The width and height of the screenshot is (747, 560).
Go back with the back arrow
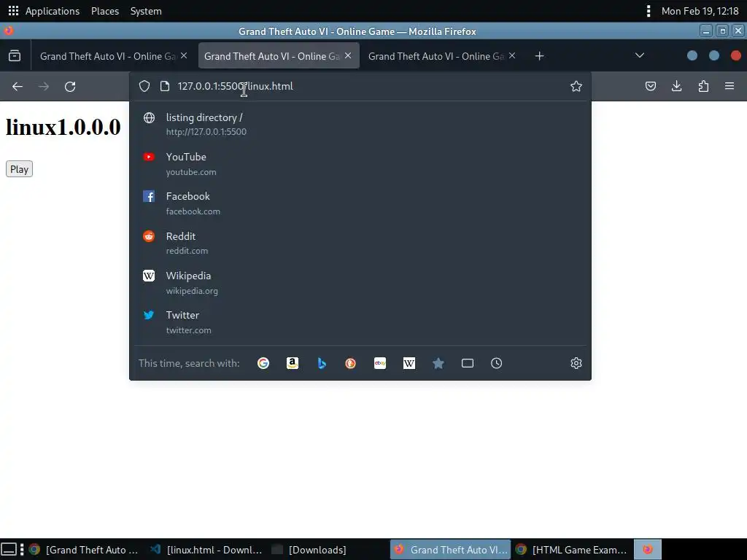[18, 86]
